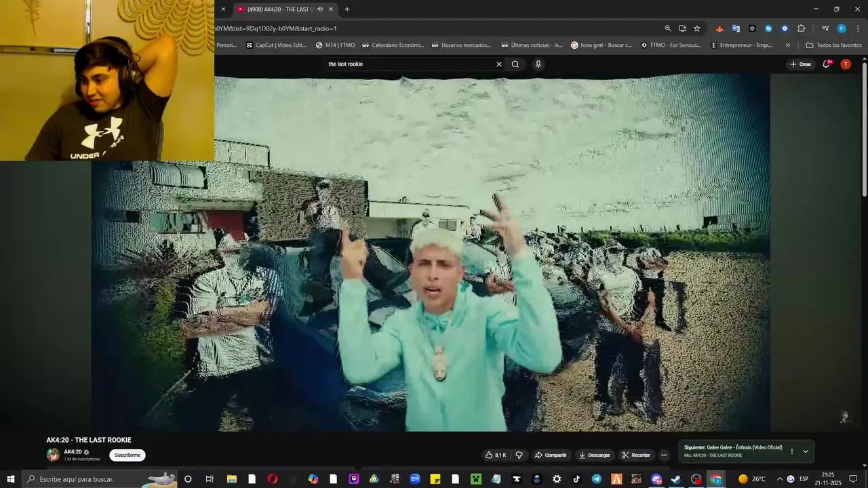Mute the tab using the speaker icon
868x488 pixels.
(320, 9)
